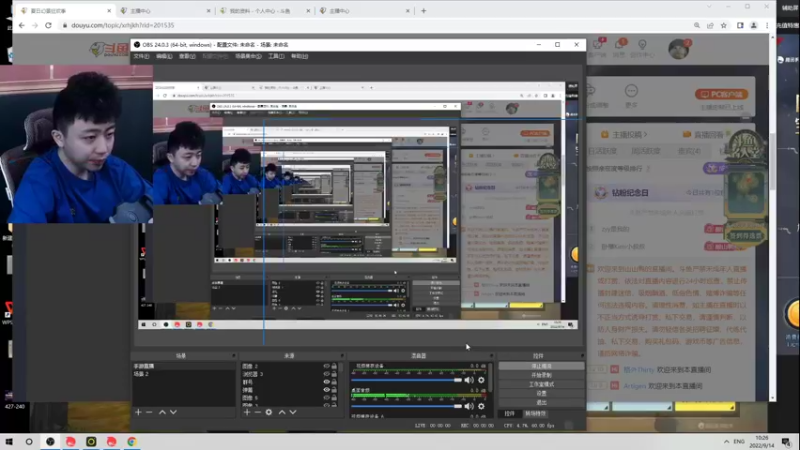Viewport: 800px width, 450px height.
Task: Open Chrome tab search chevron
Action: tap(709, 7)
